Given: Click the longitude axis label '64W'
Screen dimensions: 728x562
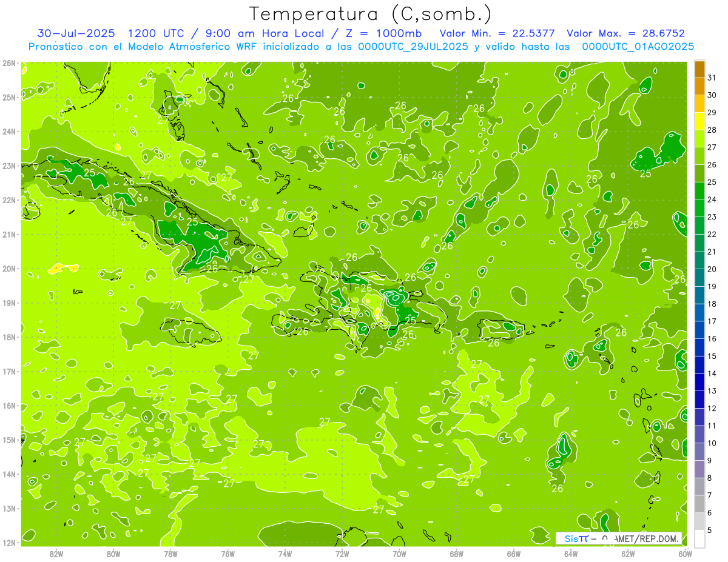Looking at the screenshot, I should coord(571,554).
